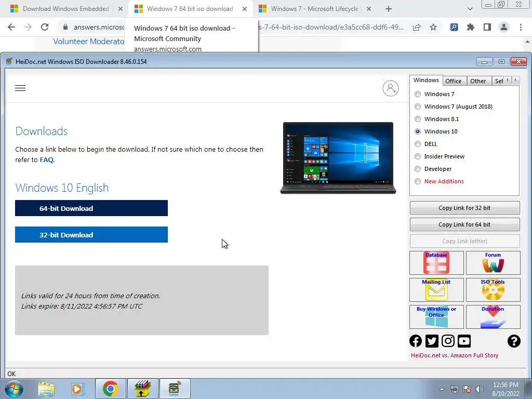Open HeiDoc.net vs. Amazon Full Story link
The height and width of the screenshot is (399, 532).
point(454,355)
